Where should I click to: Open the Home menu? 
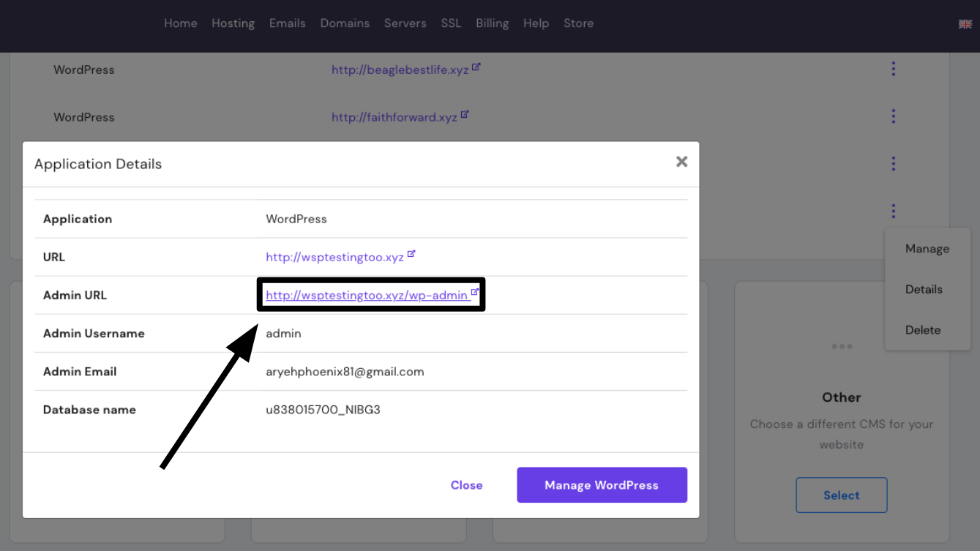pyautogui.click(x=180, y=23)
